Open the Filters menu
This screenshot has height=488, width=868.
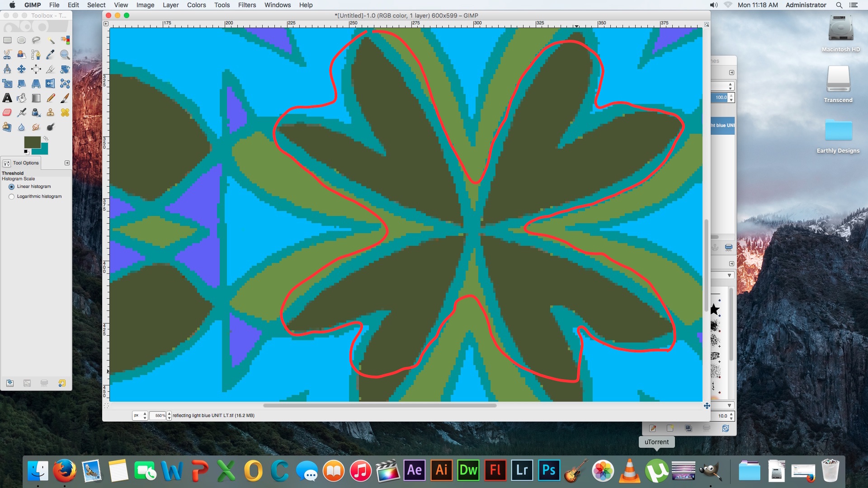247,5
